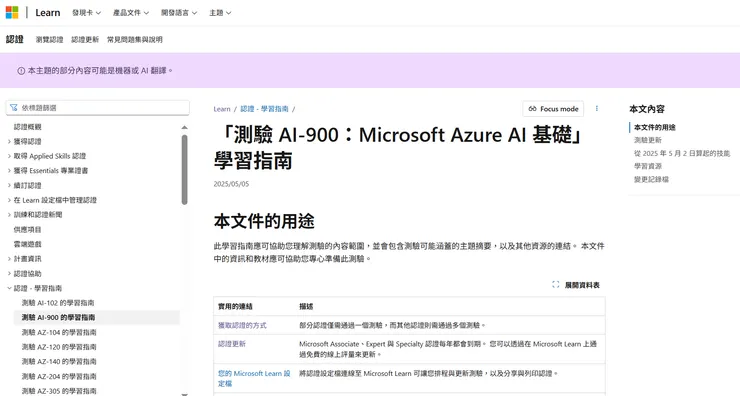Open the Learn home link
Image resolution: width=740 pixels, height=396 pixels.
tap(48, 13)
